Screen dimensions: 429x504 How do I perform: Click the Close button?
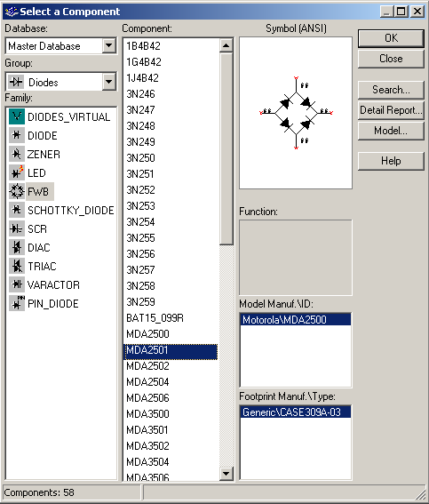pyautogui.click(x=391, y=59)
